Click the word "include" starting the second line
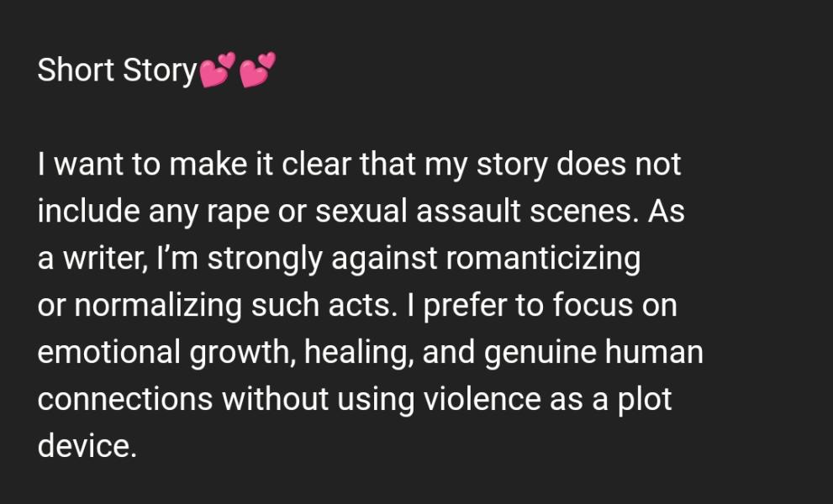The height and width of the screenshot is (504, 833). pyautogui.click(x=87, y=212)
